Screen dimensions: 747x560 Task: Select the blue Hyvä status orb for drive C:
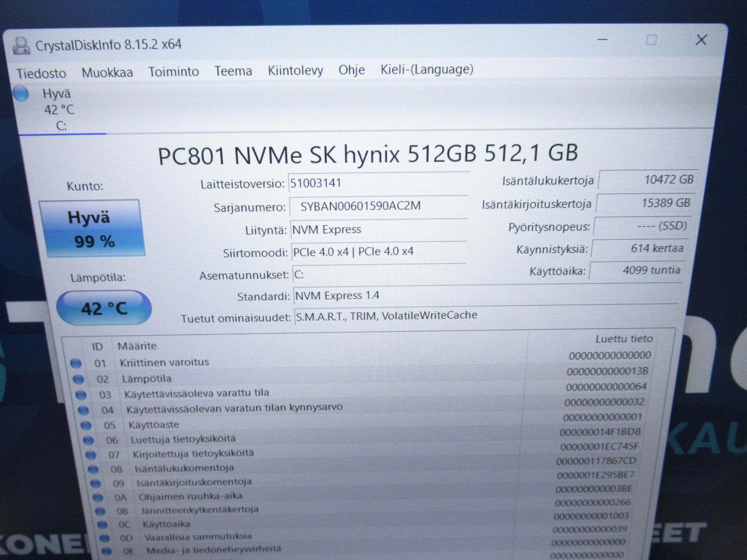coord(21,94)
